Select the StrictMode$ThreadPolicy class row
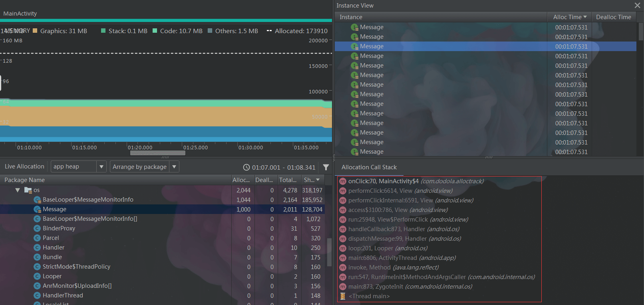This screenshot has width=644, height=305. (x=162, y=267)
